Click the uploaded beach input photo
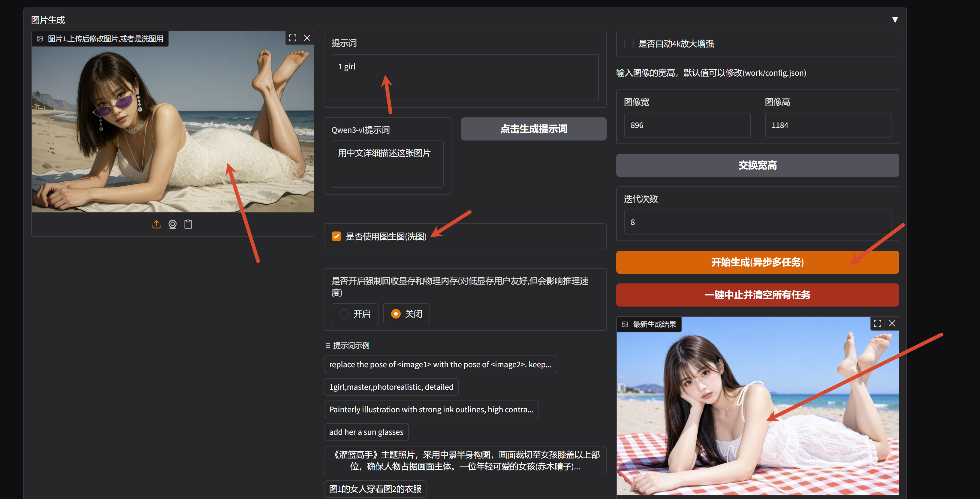Screen dimensions: 980x499 pyautogui.click(x=172, y=122)
